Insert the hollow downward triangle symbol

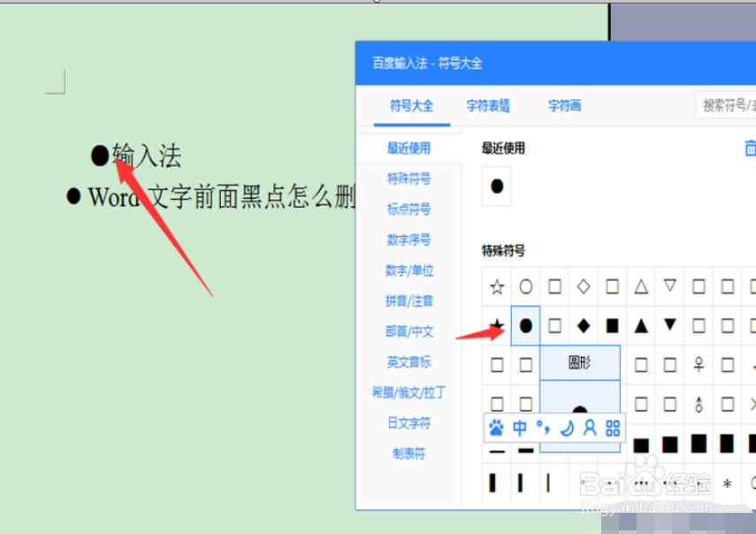[669, 286]
